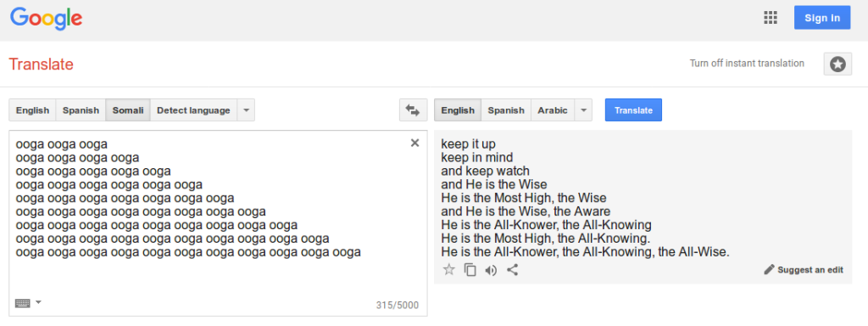Viewport: 868px width, 326px height.
Task: Open the Google apps grid
Action: [770, 18]
